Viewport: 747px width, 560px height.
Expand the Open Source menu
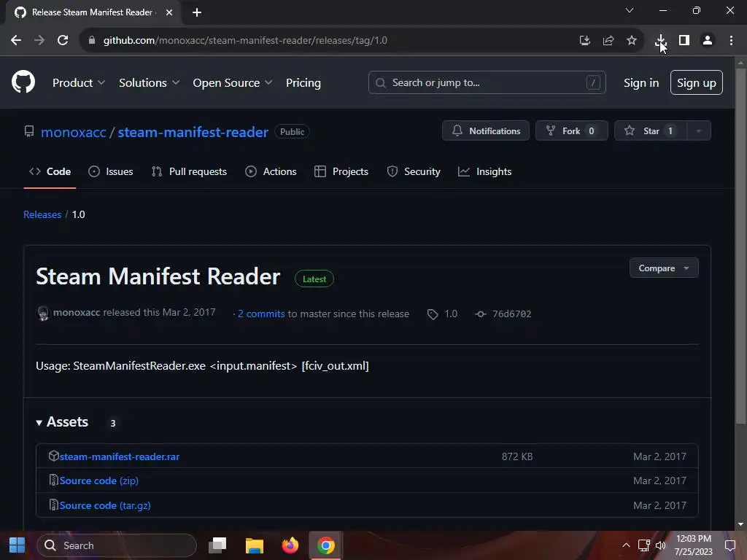[x=233, y=82]
